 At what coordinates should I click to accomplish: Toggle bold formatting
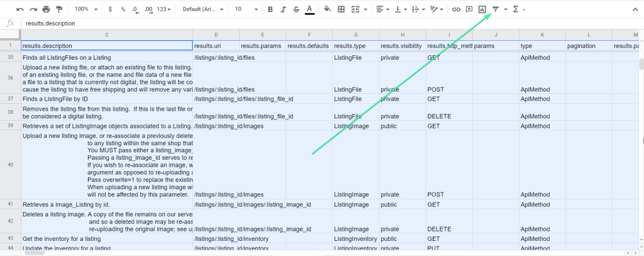pos(270,9)
